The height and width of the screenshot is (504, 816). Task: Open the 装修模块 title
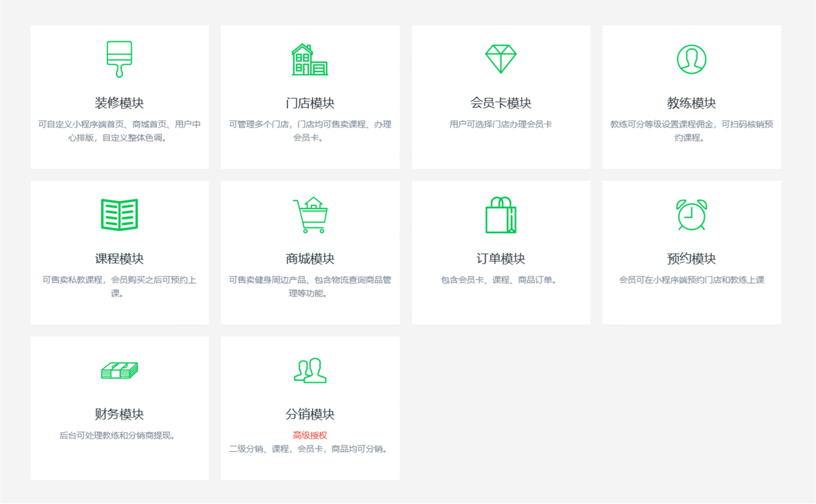click(x=119, y=103)
